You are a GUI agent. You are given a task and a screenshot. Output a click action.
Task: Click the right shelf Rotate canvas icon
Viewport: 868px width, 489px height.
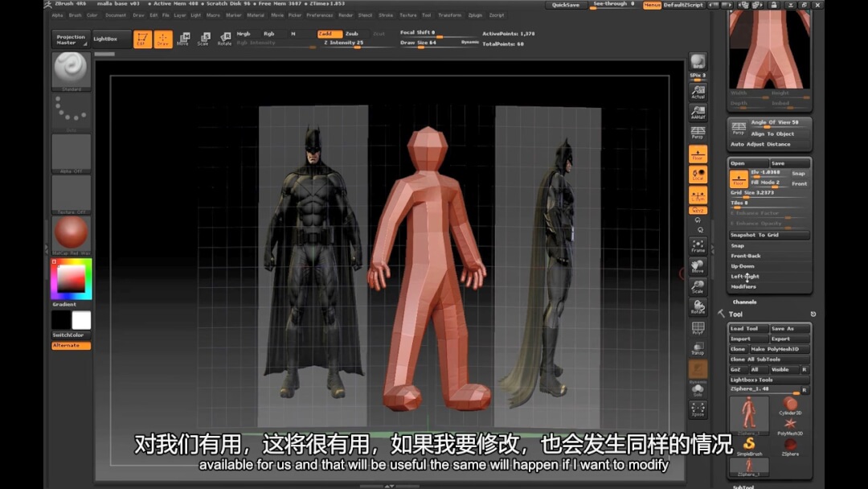point(698,307)
